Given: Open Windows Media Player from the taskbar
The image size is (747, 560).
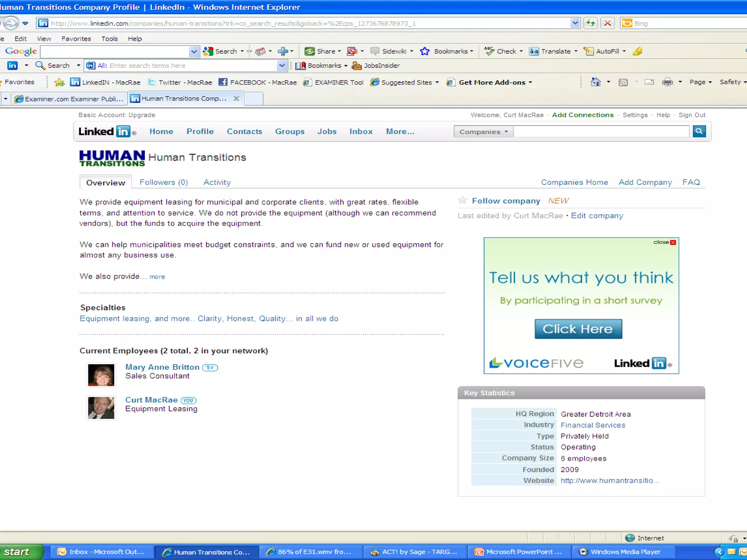Looking at the screenshot, I should 624,552.
